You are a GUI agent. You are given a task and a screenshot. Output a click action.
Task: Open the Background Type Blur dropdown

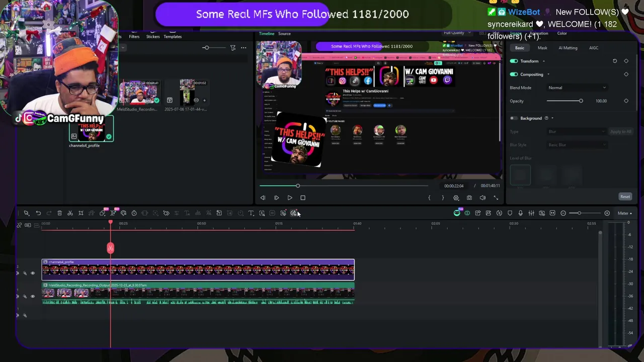(x=577, y=132)
